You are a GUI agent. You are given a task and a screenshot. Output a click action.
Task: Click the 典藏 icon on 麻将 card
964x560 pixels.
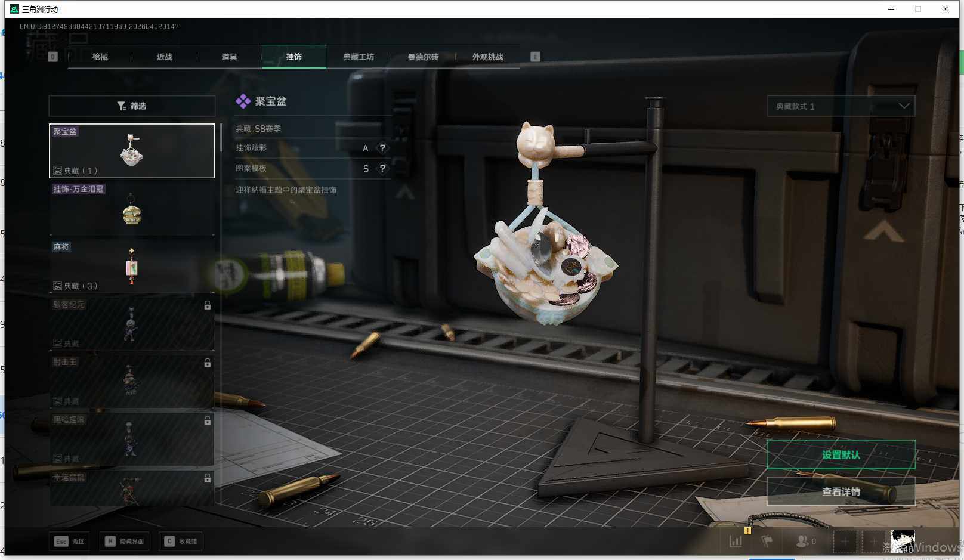(58, 286)
